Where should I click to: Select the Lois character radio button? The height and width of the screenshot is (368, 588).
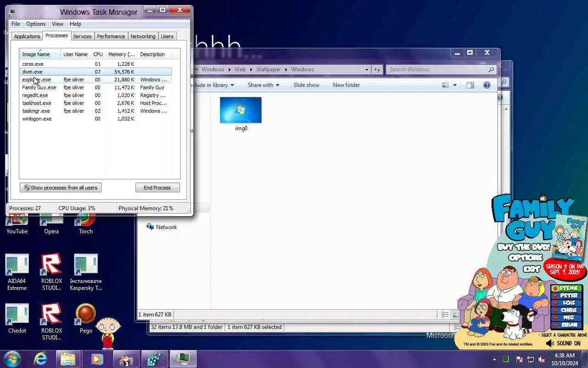pyautogui.click(x=555, y=303)
